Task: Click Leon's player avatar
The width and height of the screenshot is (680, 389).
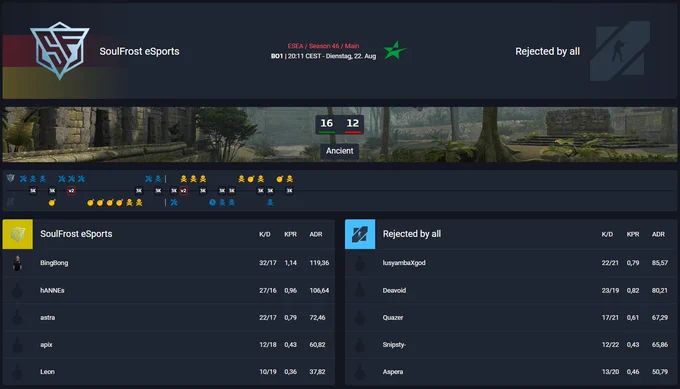Action: (x=17, y=372)
